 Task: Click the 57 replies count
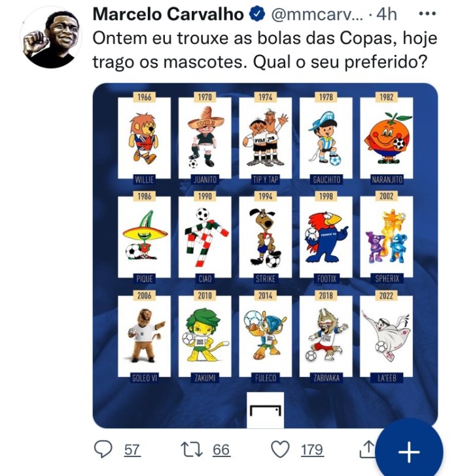(132, 450)
